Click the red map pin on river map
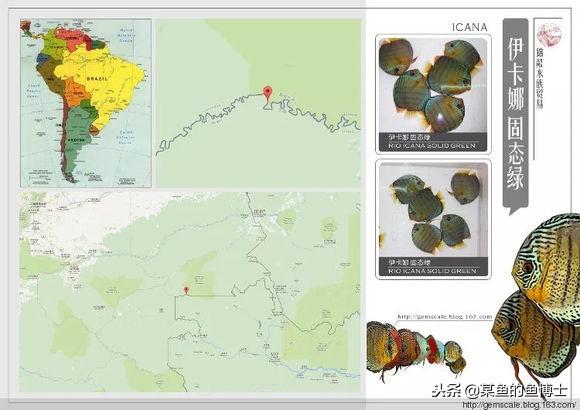The image size is (580, 410). [267, 93]
